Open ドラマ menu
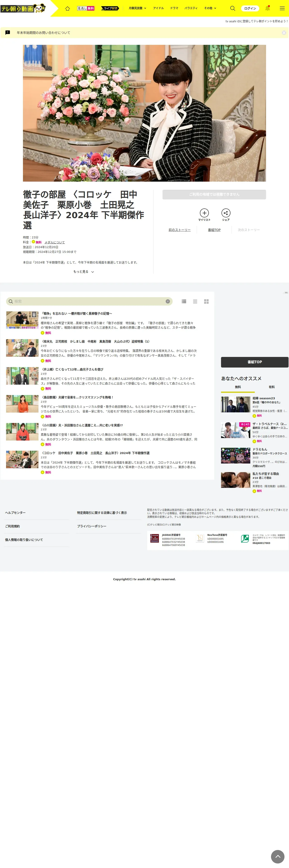The width and height of the screenshot is (289, 868). (174, 8)
